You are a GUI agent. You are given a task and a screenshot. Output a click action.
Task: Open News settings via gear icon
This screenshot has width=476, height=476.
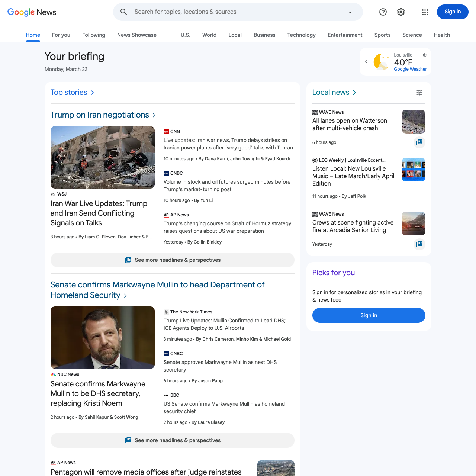[401, 12]
